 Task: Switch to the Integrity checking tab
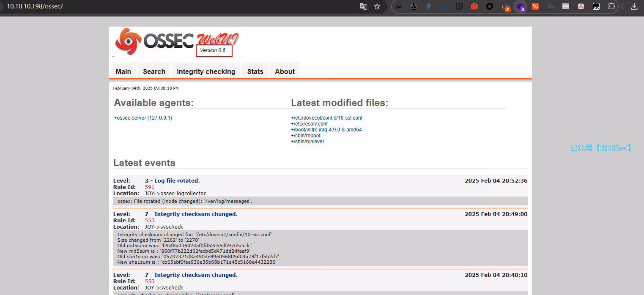pos(206,71)
